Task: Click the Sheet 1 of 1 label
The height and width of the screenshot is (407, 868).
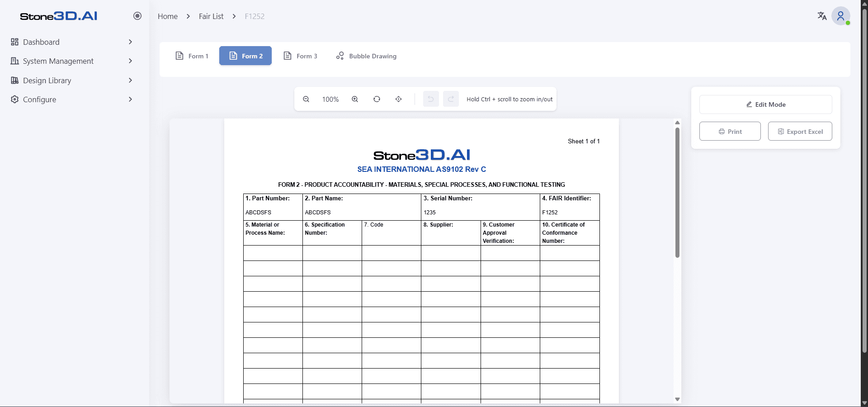Action: 584,141
